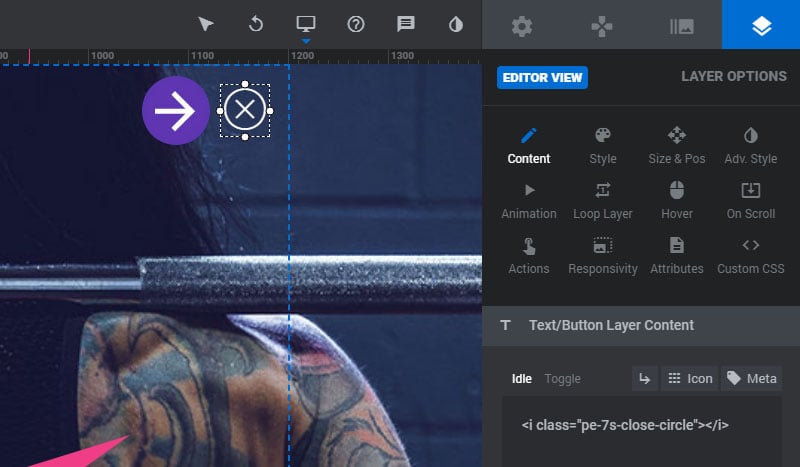This screenshot has height=467, width=800.
Task: Click the ruler at 1200 mark
Action: 302,56
